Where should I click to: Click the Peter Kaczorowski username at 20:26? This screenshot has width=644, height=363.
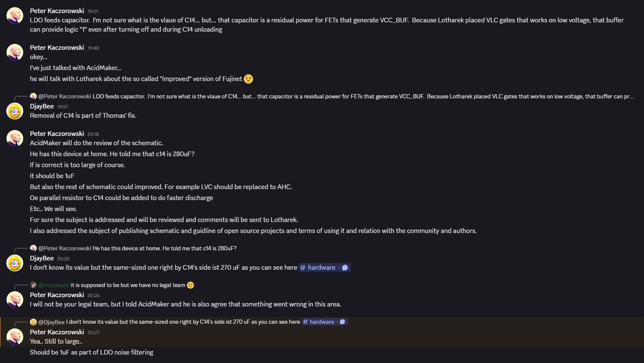[x=57, y=295]
